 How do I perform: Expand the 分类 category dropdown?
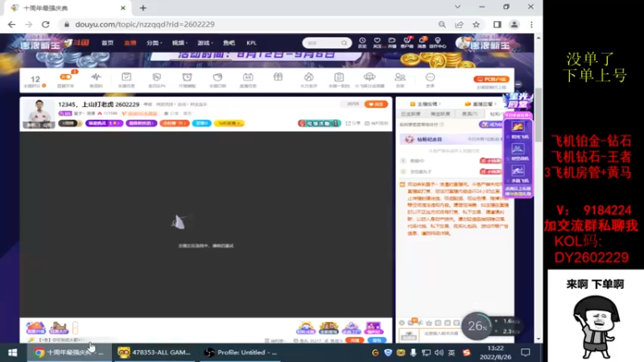154,43
